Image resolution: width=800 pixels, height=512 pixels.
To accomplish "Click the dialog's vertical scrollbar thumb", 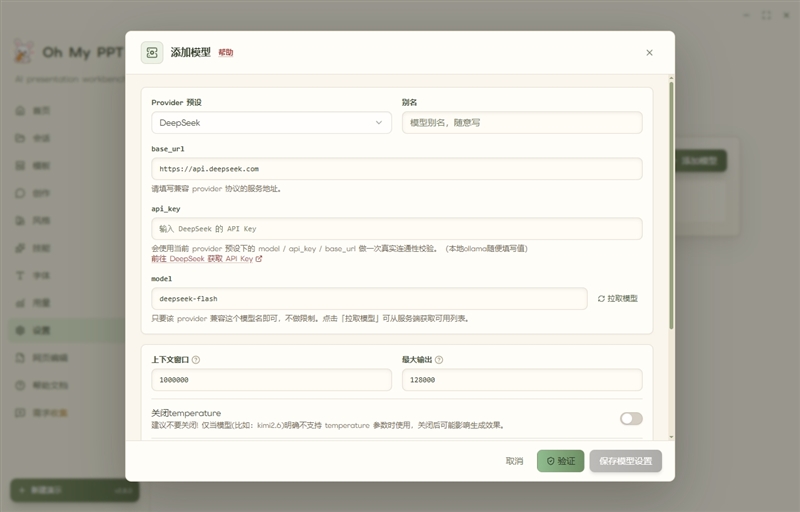I will click(671, 204).
